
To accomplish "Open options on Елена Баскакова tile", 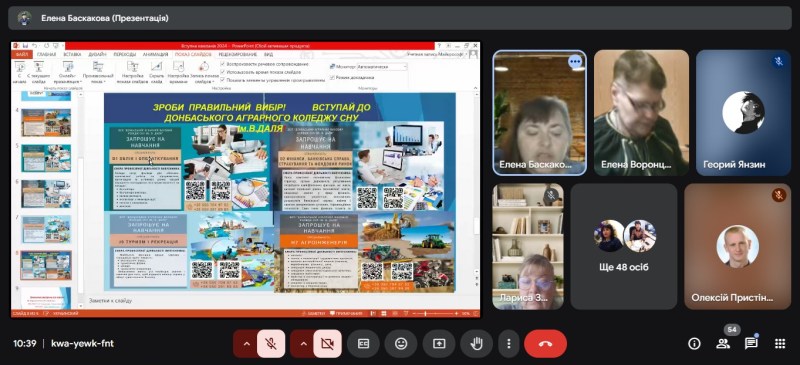I will click(575, 62).
